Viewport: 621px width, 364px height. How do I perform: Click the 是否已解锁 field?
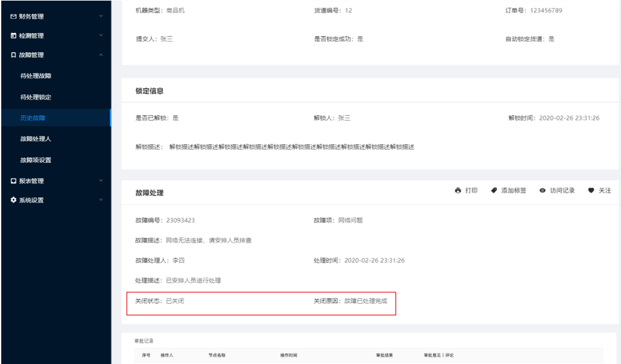click(157, 118)
